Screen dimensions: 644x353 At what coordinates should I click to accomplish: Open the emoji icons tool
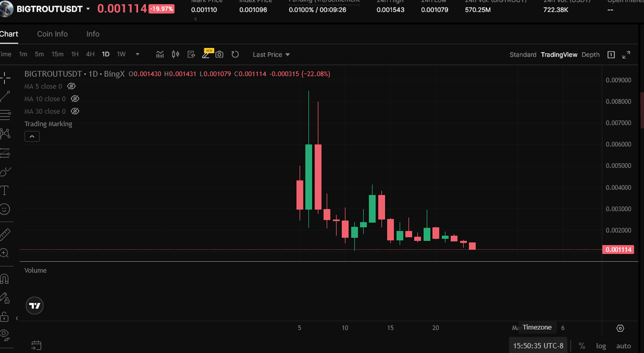(x=4, y=209)
